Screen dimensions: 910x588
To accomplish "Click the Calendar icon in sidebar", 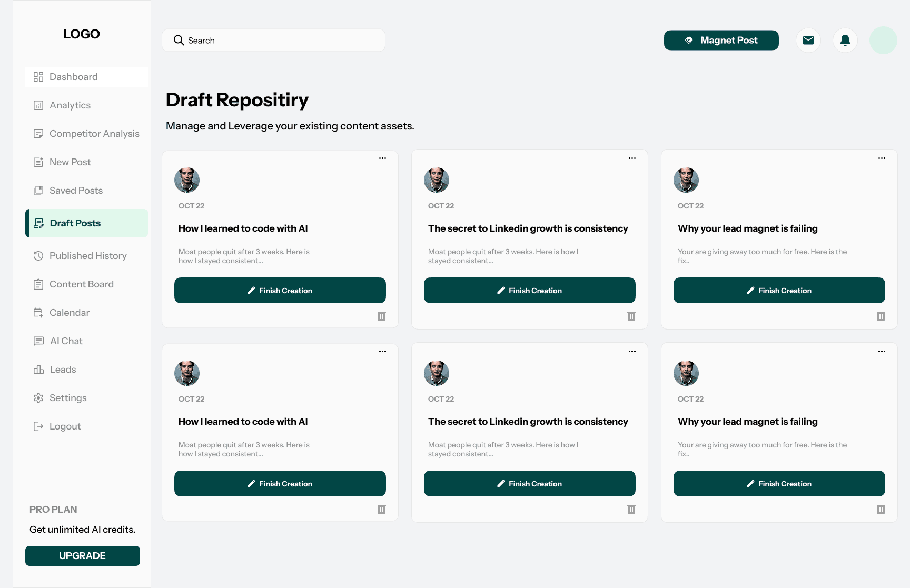I will [x=38, y=313].
